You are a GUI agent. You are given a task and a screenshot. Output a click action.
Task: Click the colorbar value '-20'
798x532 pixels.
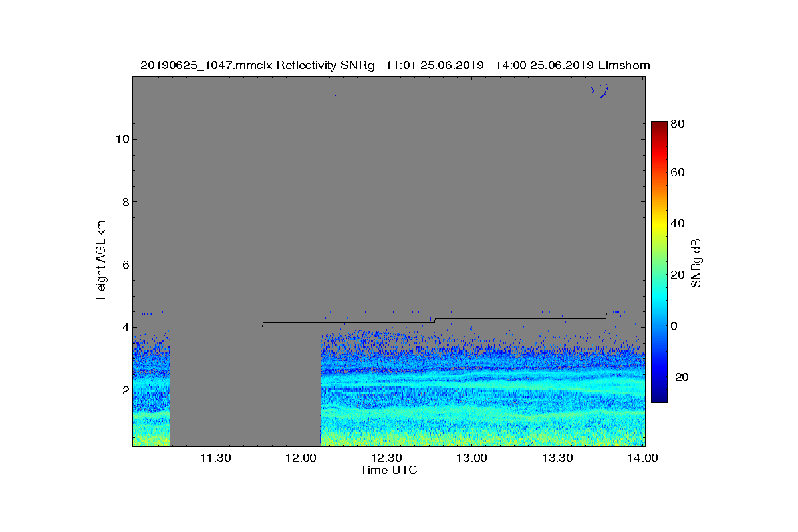tap(680, 377)
